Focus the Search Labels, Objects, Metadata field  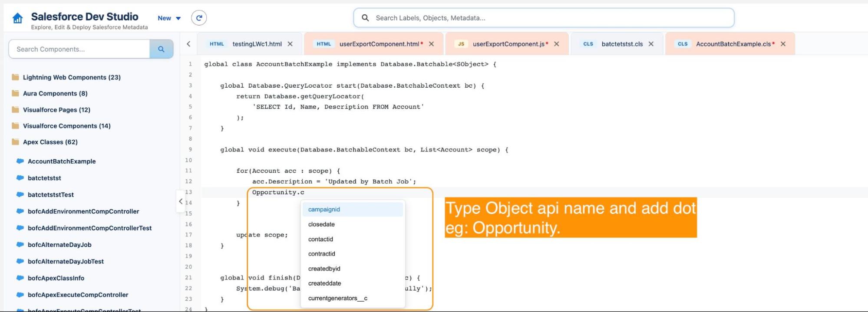544,18
